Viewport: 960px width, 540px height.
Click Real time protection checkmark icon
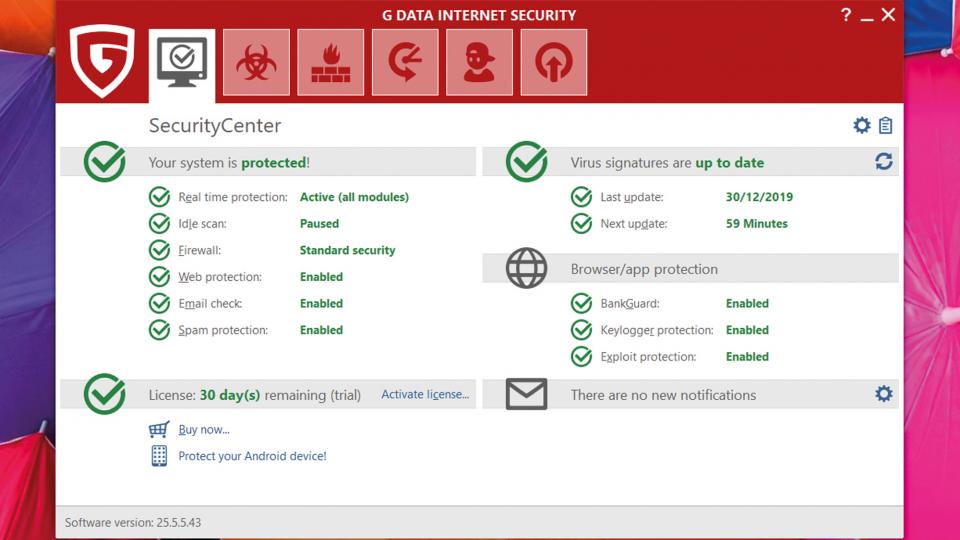pos(159,197)
